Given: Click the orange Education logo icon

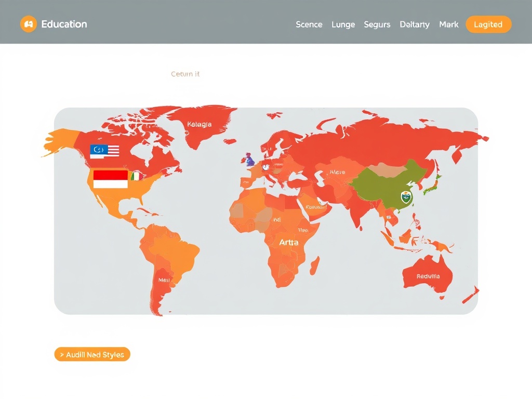Looking at the screenshot, I should [28, 24].
